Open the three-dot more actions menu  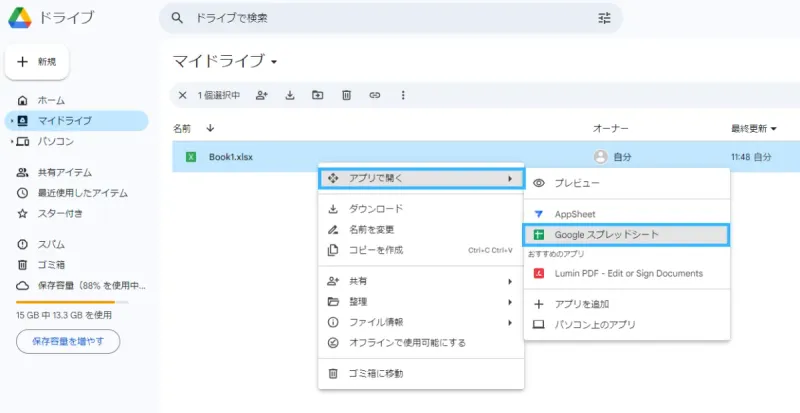(403, 95)
